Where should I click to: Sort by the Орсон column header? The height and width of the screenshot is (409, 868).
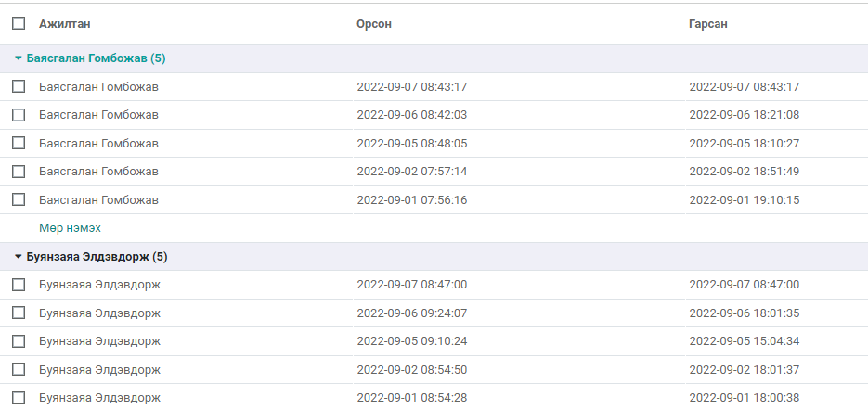[374, 24]
